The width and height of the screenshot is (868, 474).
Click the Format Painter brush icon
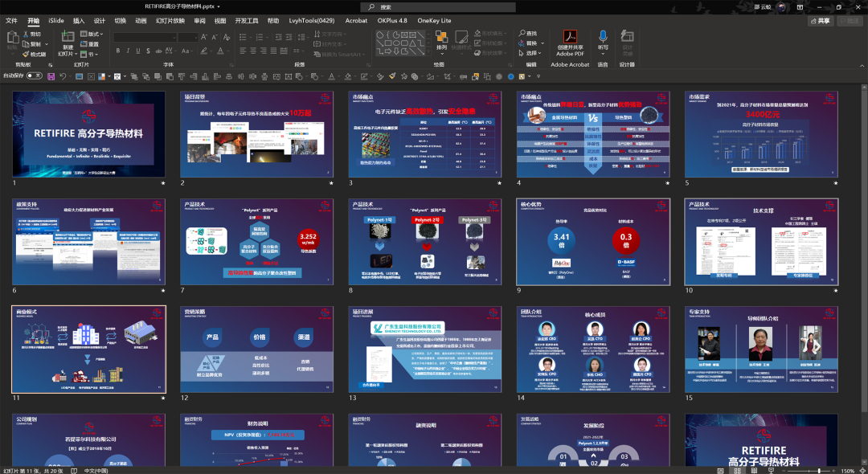pos(25,54)
